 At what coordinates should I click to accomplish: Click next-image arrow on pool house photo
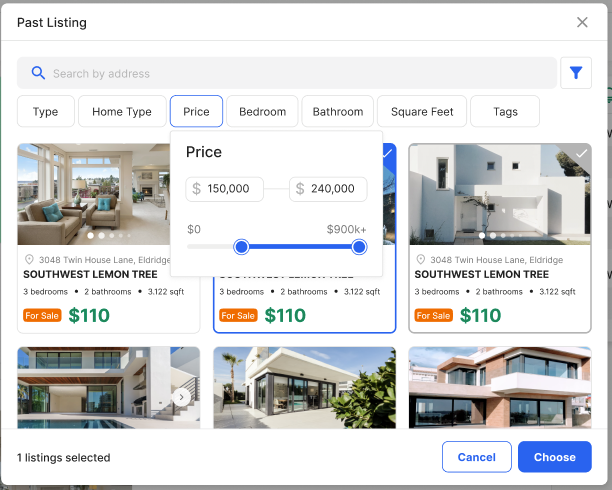pos(181,397)
